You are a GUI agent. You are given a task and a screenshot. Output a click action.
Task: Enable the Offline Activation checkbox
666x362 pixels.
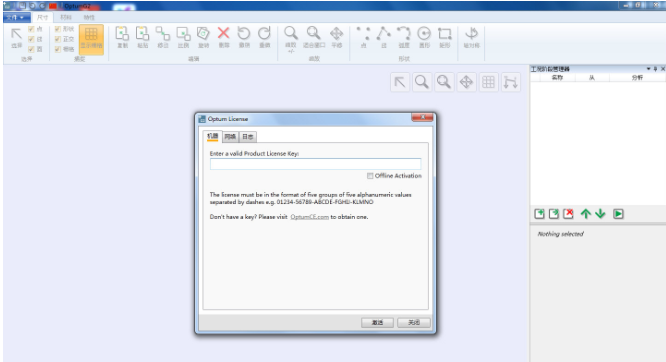pos(370,176)
